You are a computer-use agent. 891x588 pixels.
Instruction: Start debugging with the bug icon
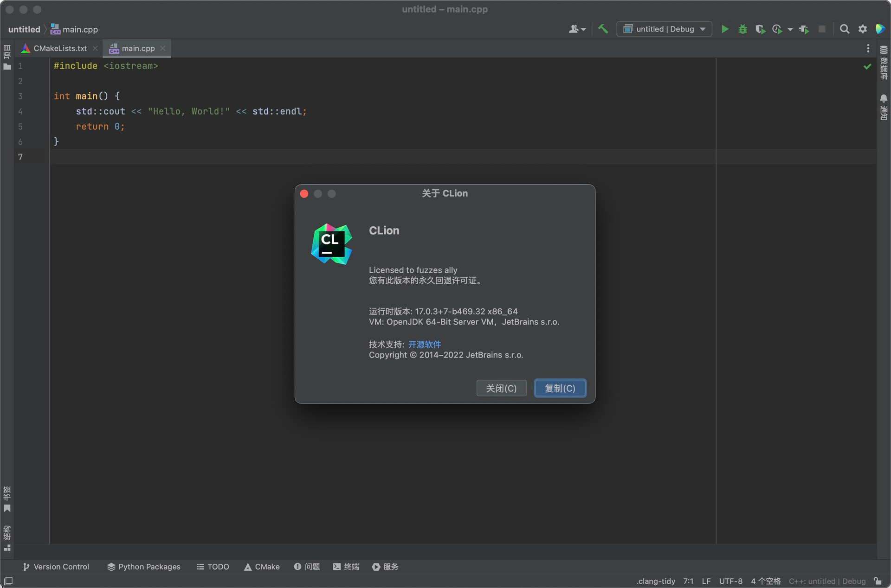pyautogui.click(x=742, y=29)
